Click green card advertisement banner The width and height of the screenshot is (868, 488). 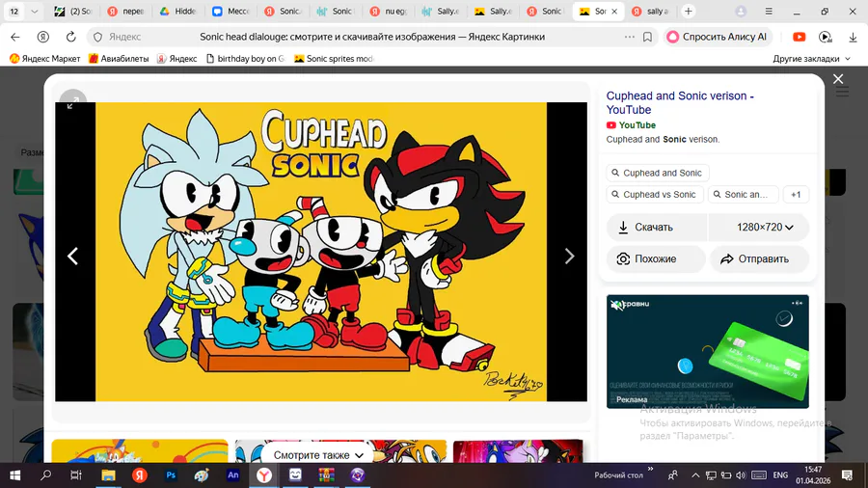[x=708, y=352]
